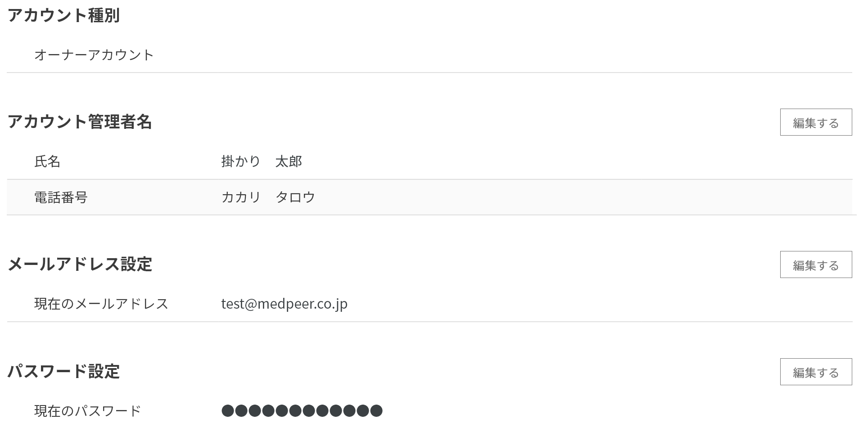Click the 現在のパスワード label
The image size is (868, 424).
tap(88, 411)
